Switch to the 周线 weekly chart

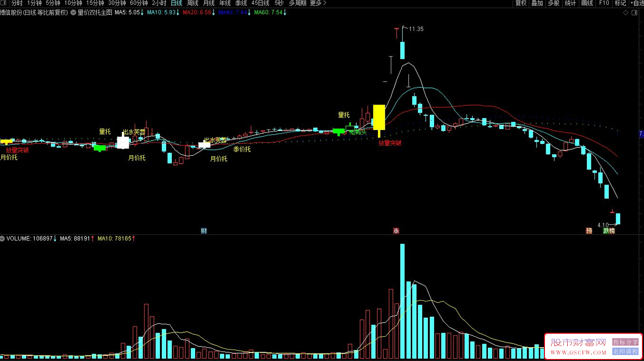[193, 3]
